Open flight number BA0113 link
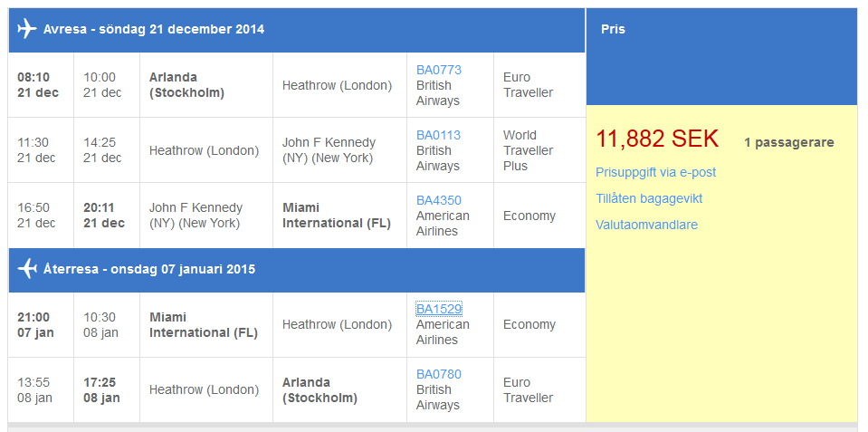This screenshot has width=868, height=432. (x=438, y=135)
